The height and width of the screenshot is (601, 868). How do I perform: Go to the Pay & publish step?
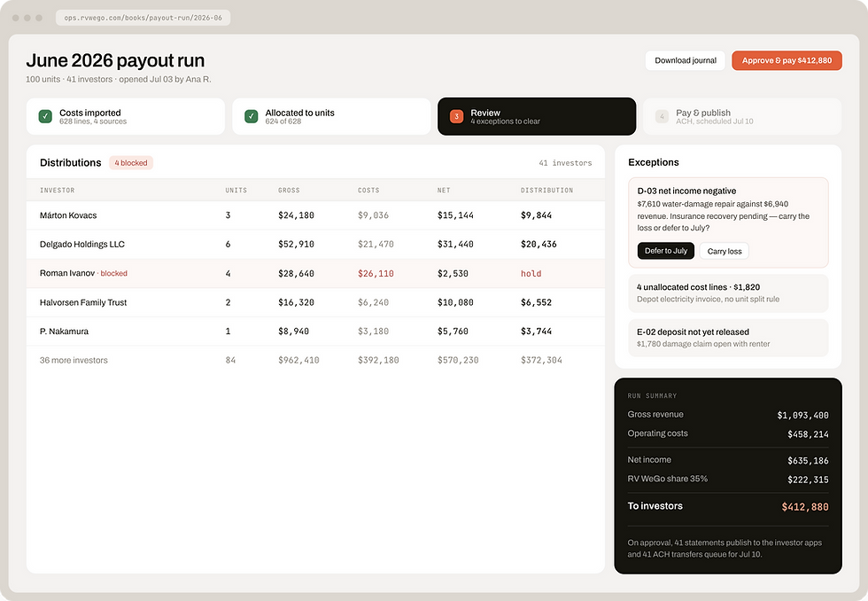(x=742, y=116)
